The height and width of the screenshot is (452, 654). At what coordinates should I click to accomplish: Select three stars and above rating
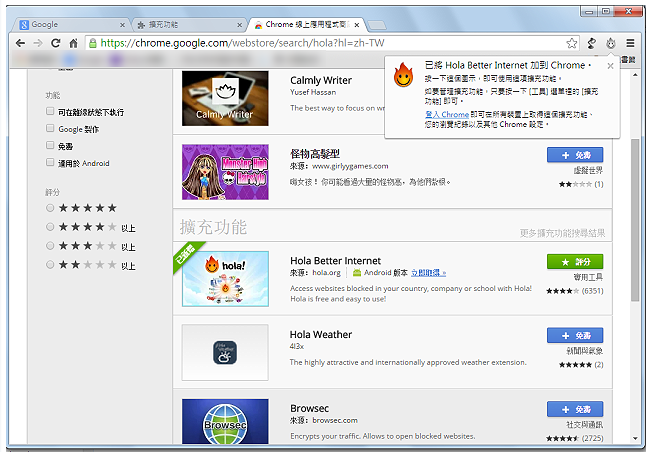click(50, 246)
